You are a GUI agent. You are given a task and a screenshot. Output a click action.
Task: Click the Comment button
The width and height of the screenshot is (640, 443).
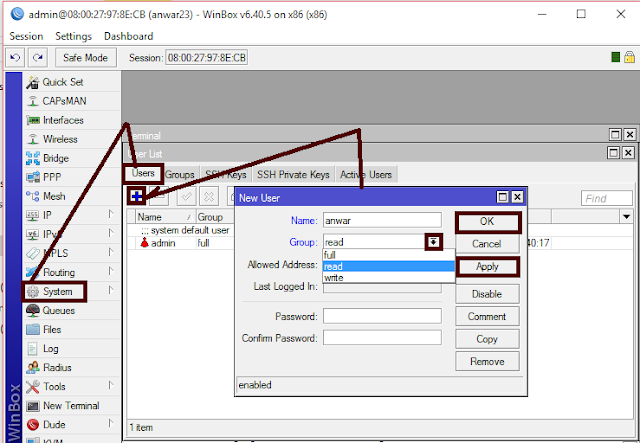[487, 316]
